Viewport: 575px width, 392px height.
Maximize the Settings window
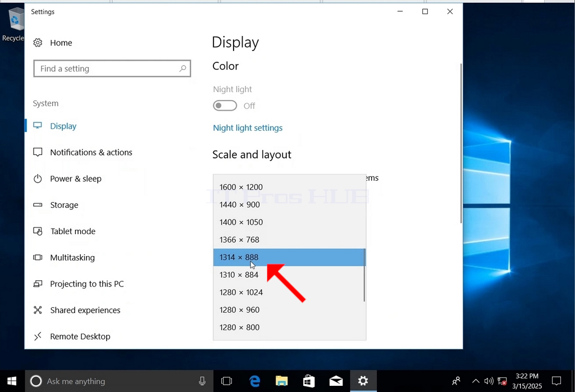click(x=425, y=11)
